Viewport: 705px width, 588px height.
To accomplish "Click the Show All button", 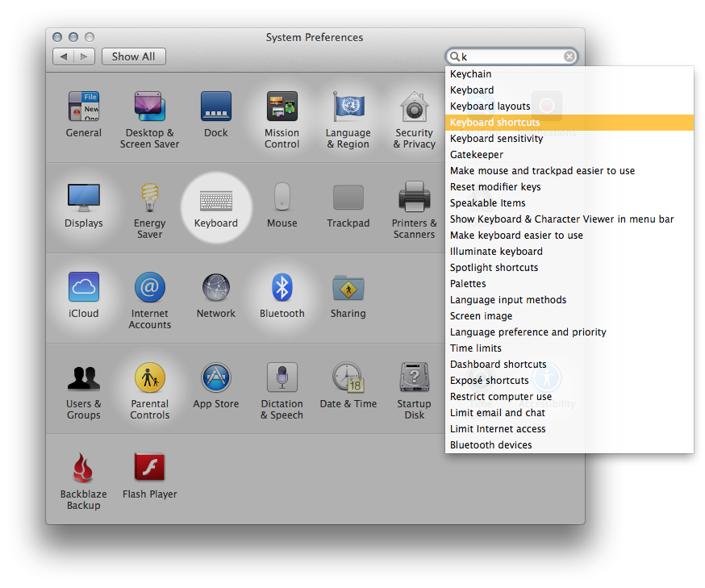I will coord(134,56).
